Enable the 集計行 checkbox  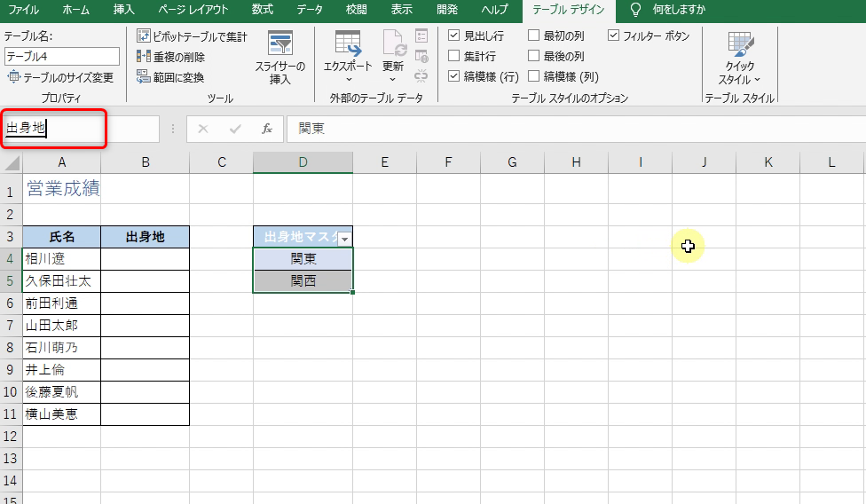454,57
